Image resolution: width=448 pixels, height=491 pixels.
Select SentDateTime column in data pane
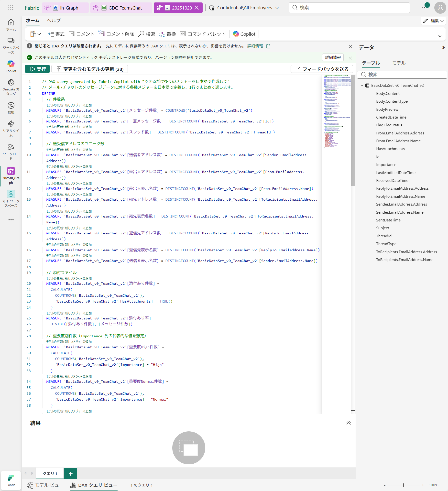tap(388, 220)
